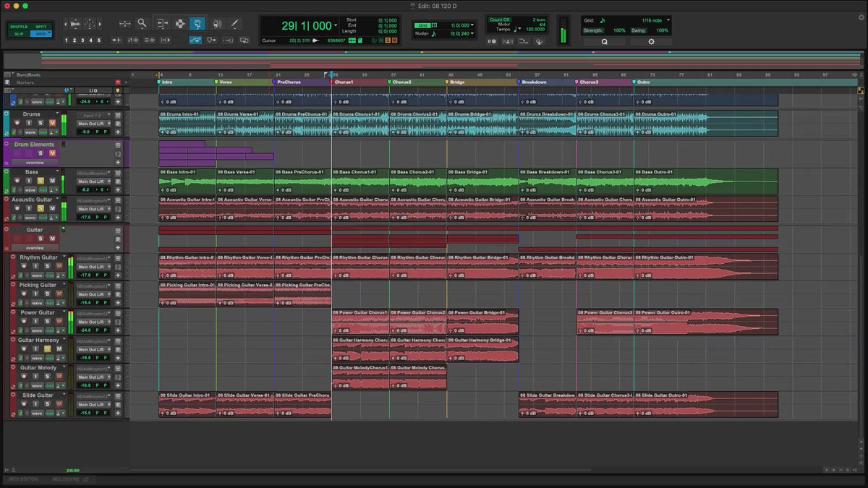868x488 pixels.
Task: Collapse the Guitar folder track
Action: (x=7, y=230)
